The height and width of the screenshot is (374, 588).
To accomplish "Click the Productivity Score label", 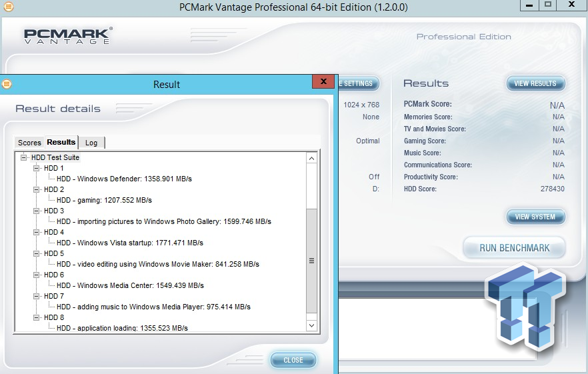I will point(431,177).
